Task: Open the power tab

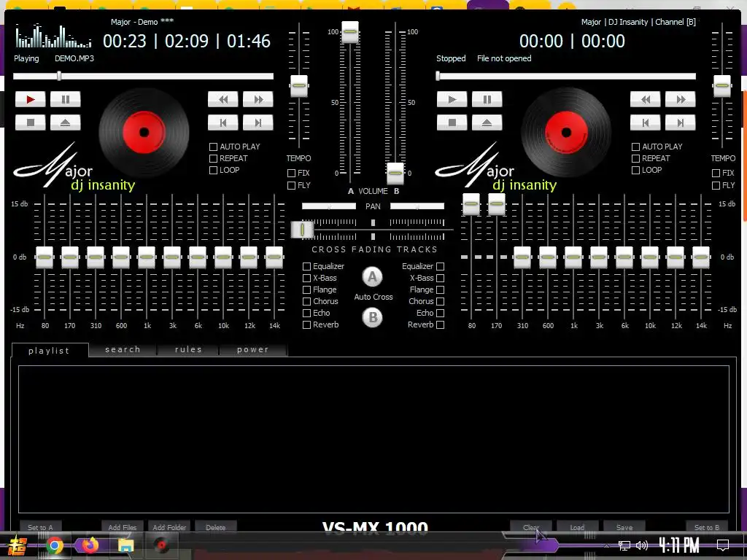Action: [253, 349]
